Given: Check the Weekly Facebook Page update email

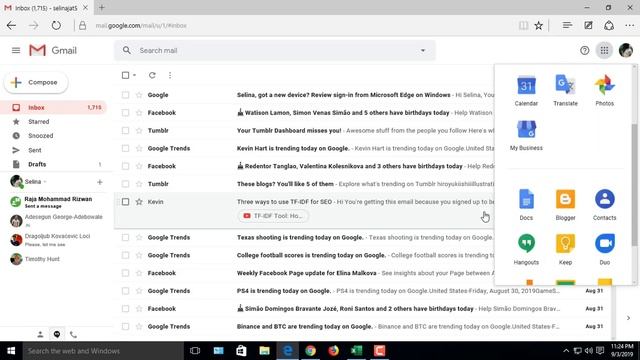Looking at the screenshot, I should (125, 273).
